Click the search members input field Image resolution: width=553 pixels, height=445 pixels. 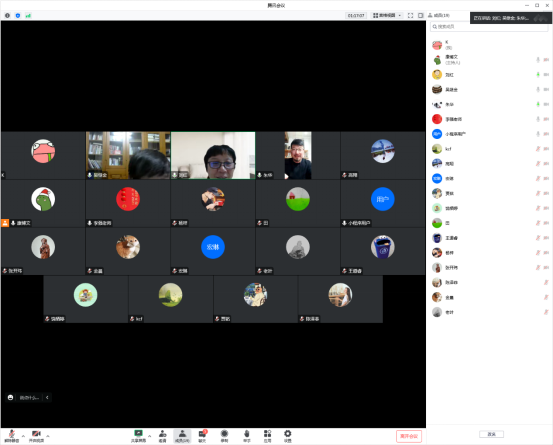point(489,26)
